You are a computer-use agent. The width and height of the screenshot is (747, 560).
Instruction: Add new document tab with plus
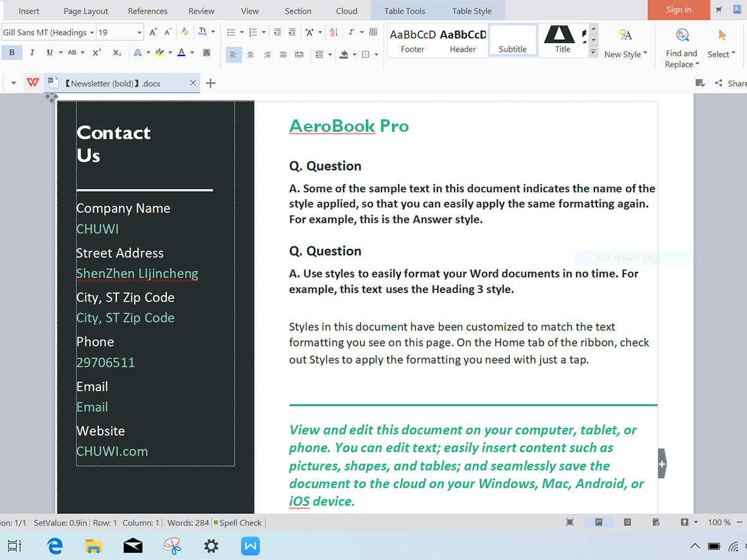tap(210, 83)
